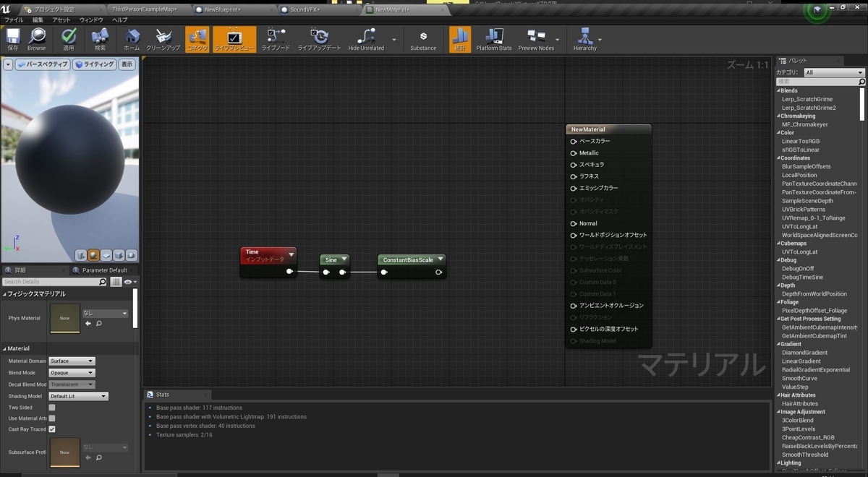Viewport: 868px width, 477px height.
Task: Open the 編集 menu
Action: [38, 20]
